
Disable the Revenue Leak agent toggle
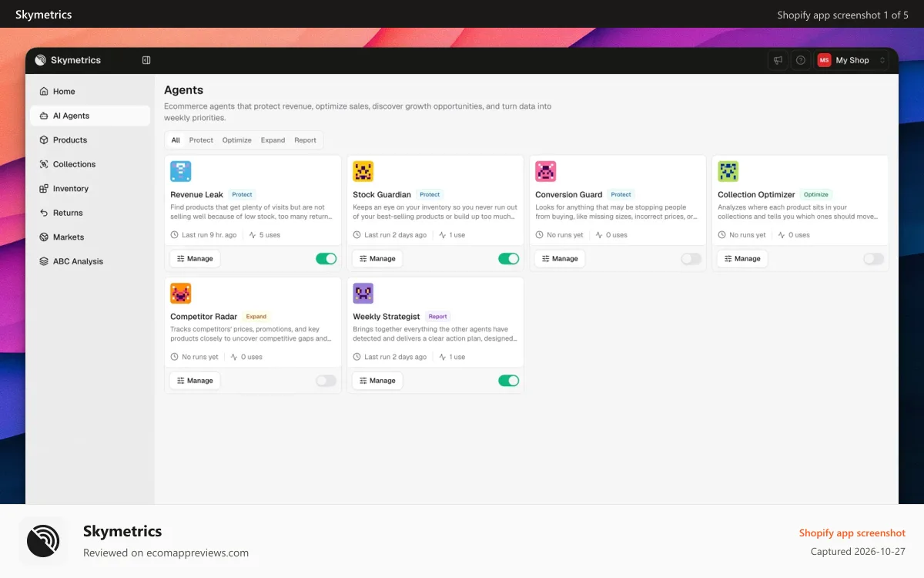click(x=326, y=259)
